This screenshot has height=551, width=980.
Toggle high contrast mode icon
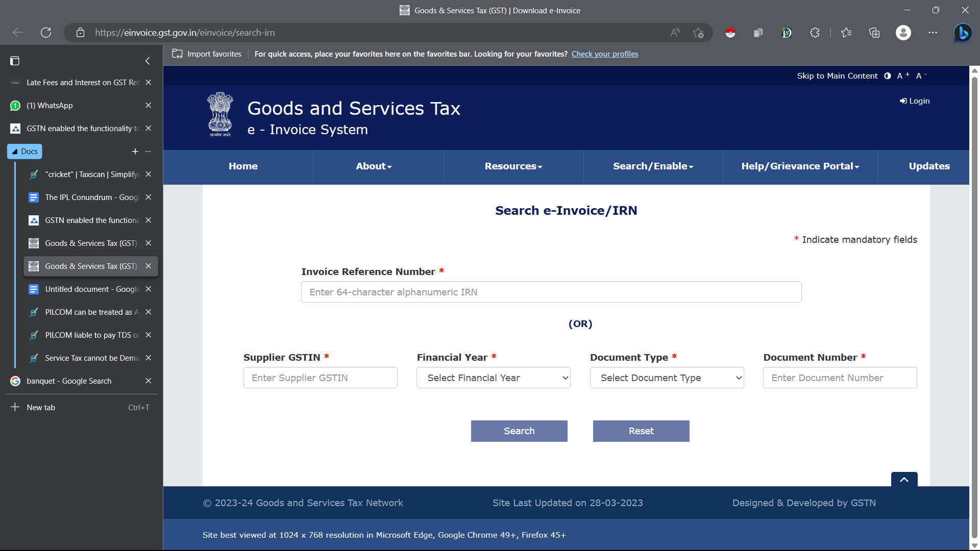click(x=888, y=76)
